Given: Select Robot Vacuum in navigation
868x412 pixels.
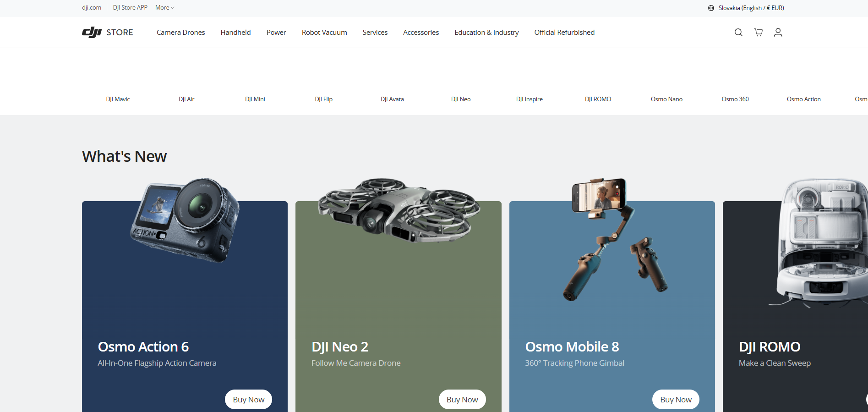Looking at the screenshot, I should coord(324,33).
